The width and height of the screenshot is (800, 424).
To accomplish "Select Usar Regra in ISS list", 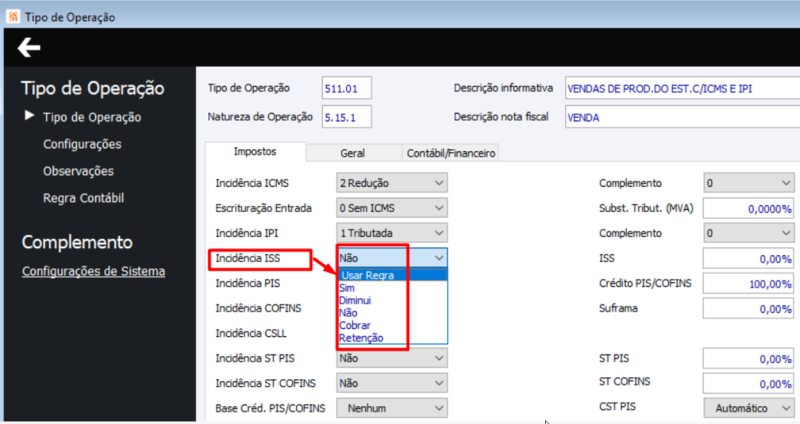I will pyautogui.click(x=392, y=276).
